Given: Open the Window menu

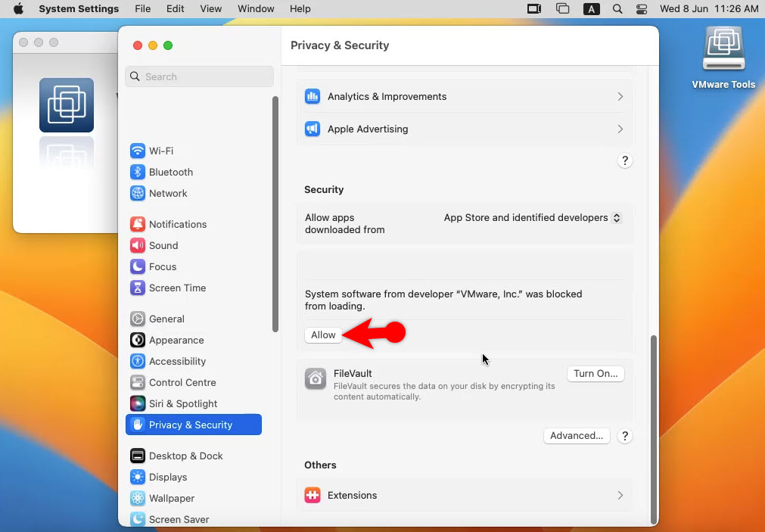Looking at the screenshot, I should pyautogui.click(x=256, y=9).
